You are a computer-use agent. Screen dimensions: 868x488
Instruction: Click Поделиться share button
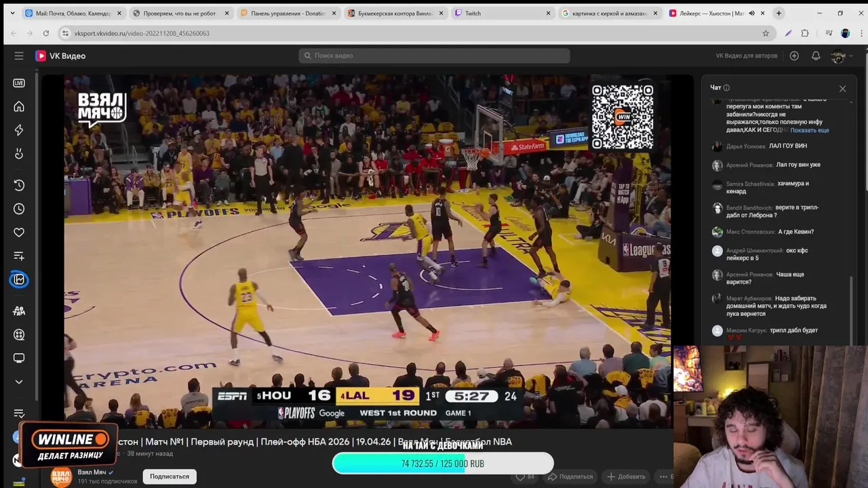point(570,476)
